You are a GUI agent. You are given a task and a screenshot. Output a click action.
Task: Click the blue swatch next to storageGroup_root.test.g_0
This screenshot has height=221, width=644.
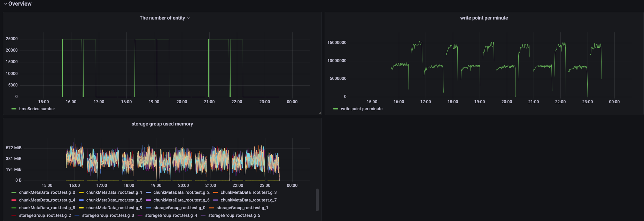pos(148,208)
